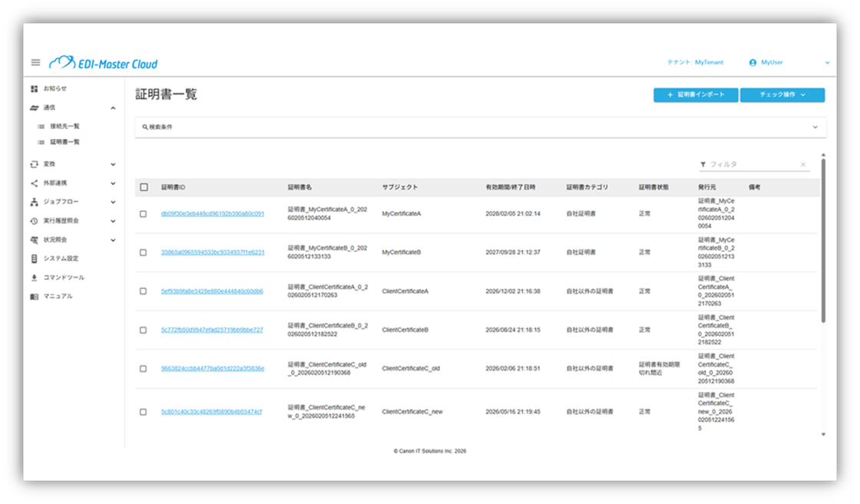Viewport: 860px width, 504px height.
Task: Open certificate ID link for MyCertificateB
Action: (213, 252)
